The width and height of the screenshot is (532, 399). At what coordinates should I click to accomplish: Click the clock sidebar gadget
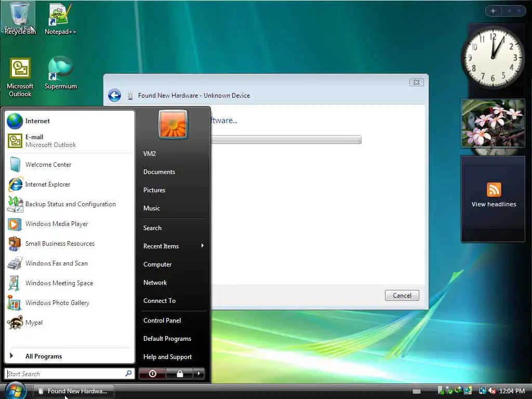click(493, 57)
